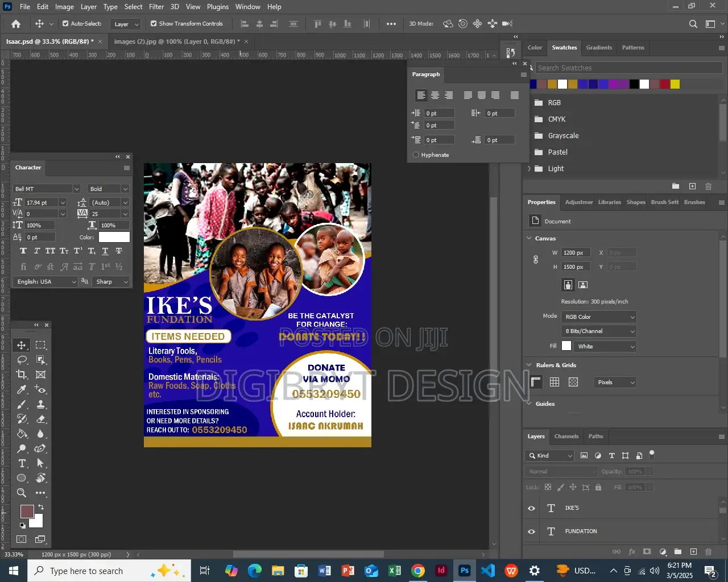
Task: Select the Art History Brush tool
Action: (x=22, y=419)
